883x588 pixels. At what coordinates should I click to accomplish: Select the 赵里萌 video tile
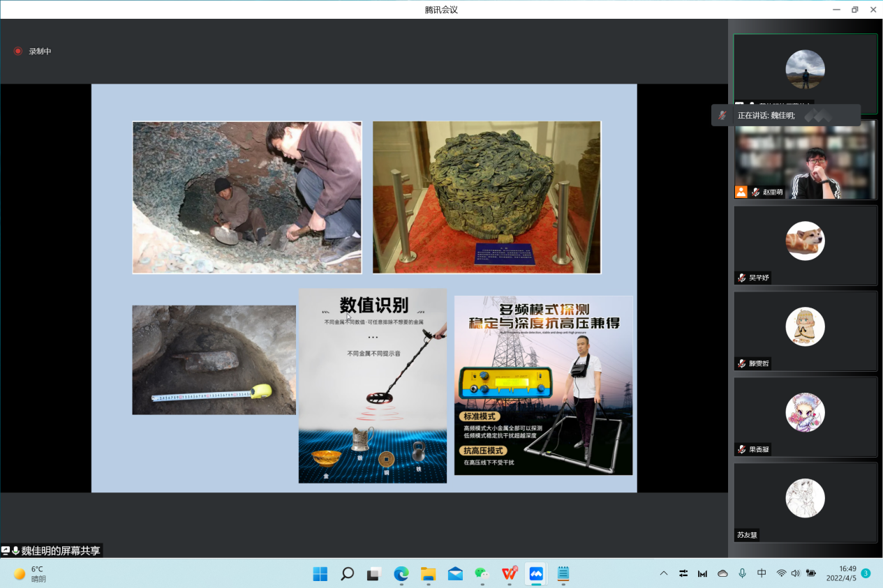click(x=805, y=160)
